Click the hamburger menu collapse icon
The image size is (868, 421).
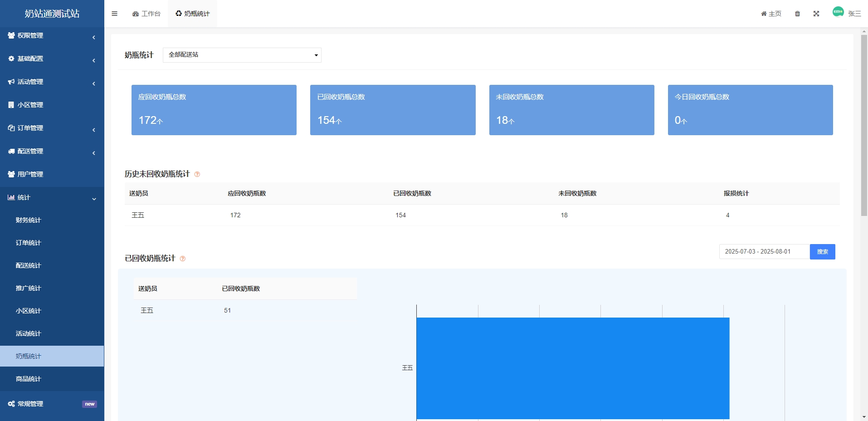point(114,14)
